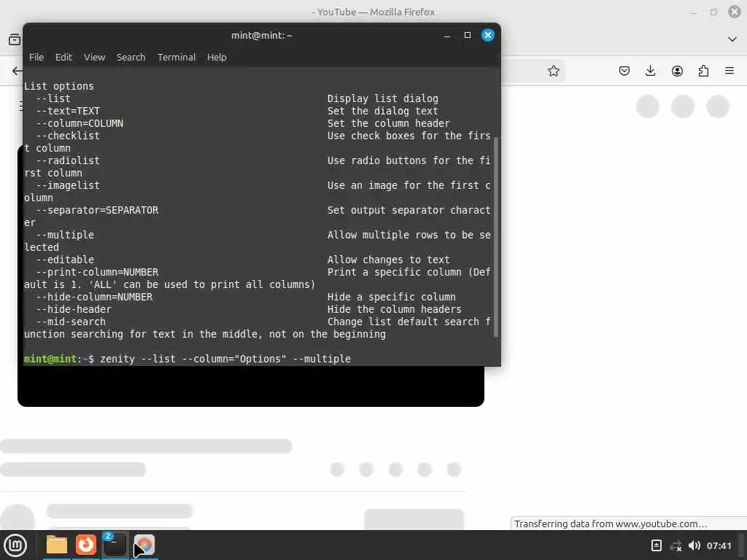Open network connection tray icon
Image resolution: width=747 pixels, height=560 pixels.
tap(676, 545)
